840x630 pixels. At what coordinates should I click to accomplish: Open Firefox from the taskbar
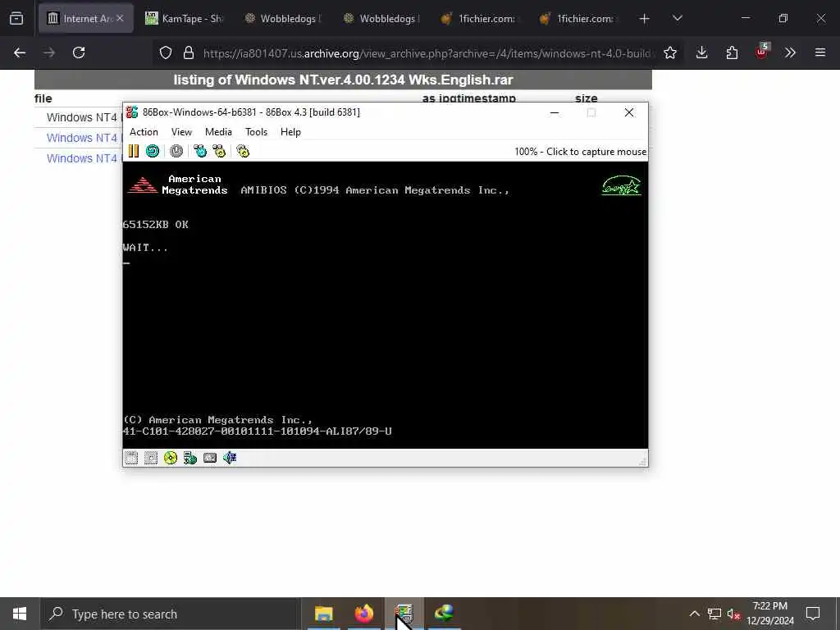(x=363, y=614)
